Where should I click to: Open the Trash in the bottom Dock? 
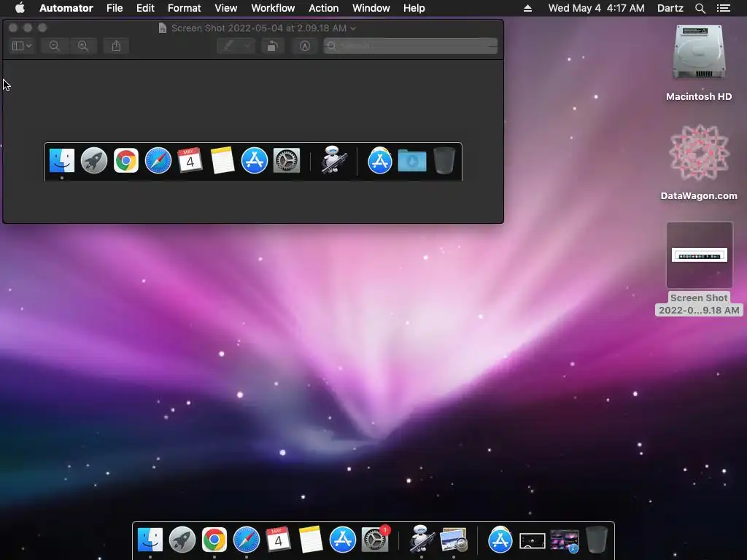click(x=597, y=540)
